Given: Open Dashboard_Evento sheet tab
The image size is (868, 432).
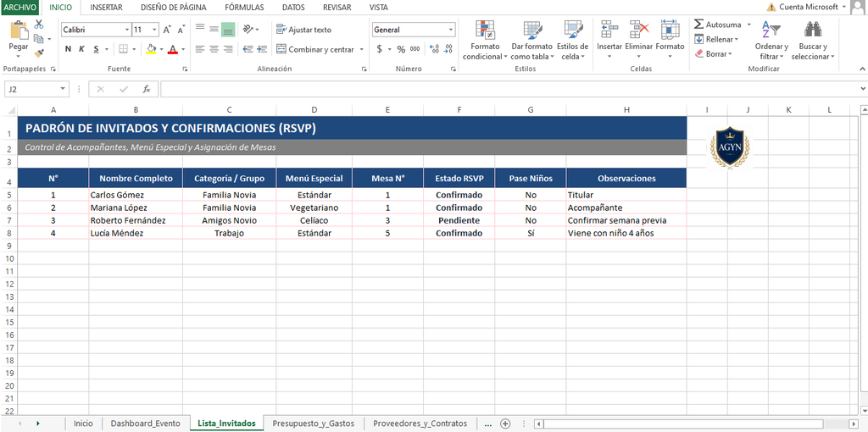Looking at the screenshot, I should [146, 424].
